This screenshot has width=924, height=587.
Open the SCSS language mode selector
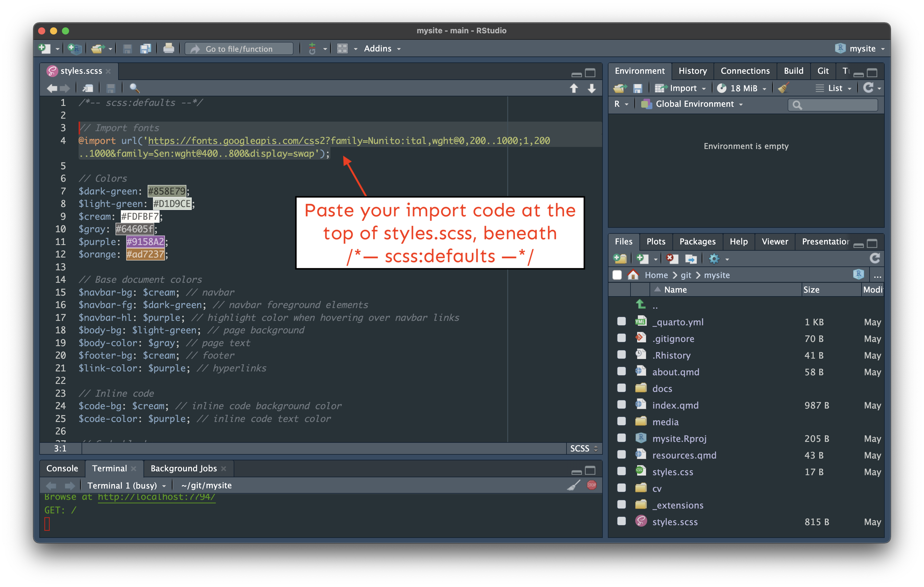[x=583, y=448]
